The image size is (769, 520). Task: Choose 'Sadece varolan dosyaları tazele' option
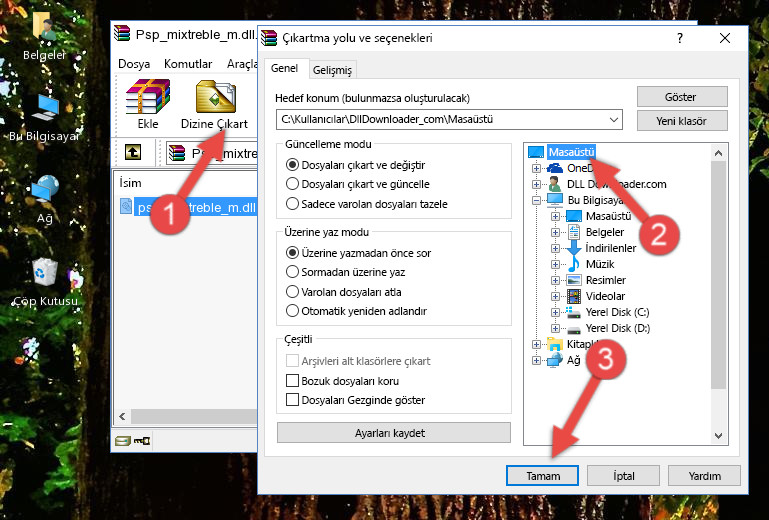(x=367, y=204)
